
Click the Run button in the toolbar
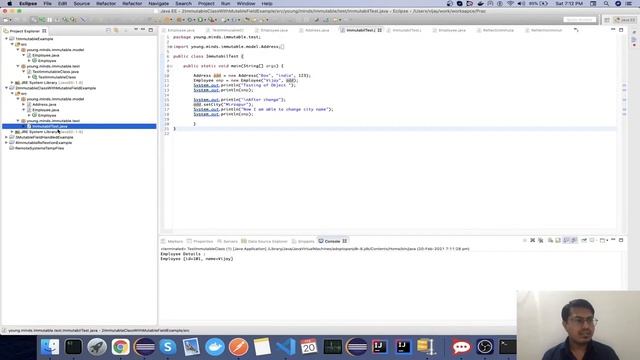200,20
